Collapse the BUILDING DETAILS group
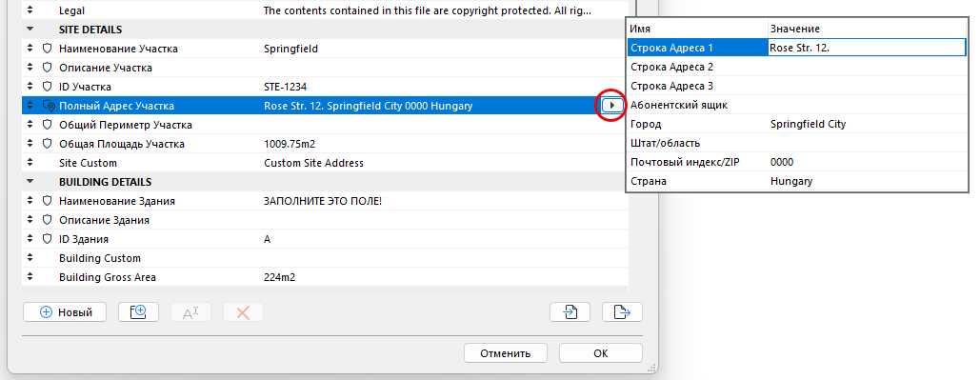980x380 pixels. (30, 182)
